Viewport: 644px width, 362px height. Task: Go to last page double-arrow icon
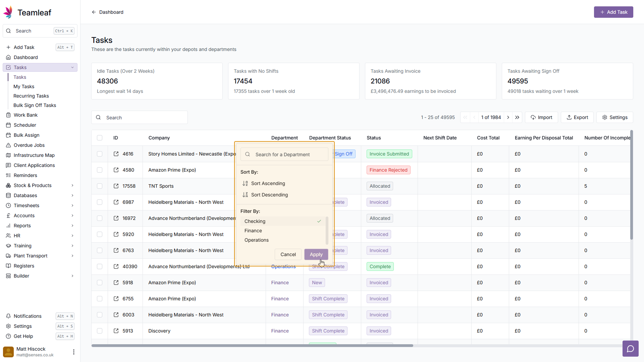click(x=517, y=117)
